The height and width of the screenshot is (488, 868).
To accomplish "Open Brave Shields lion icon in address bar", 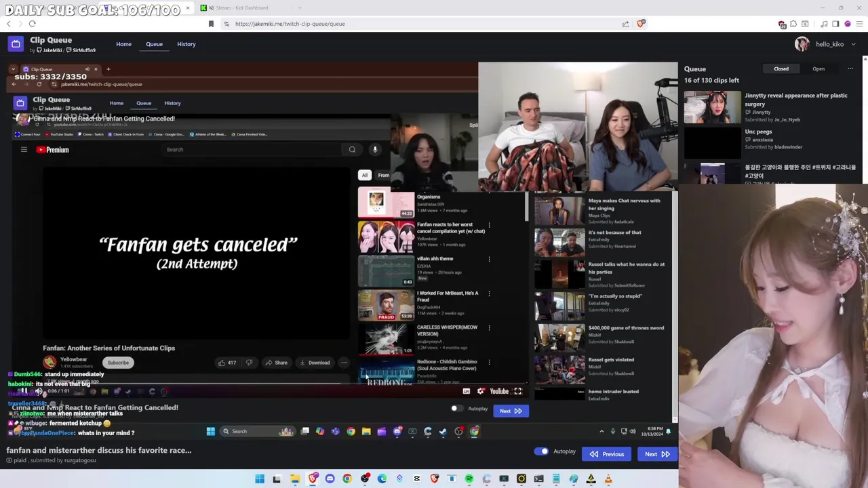I will pyautogui.click(x=641, y=24).
